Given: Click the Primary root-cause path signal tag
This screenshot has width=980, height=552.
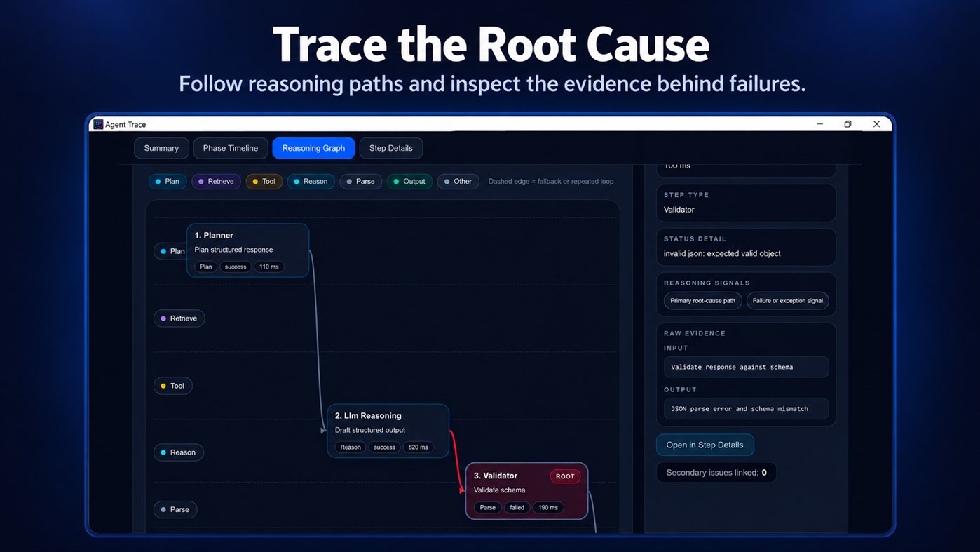Looking at the screenshot, I should pos(702,301).
